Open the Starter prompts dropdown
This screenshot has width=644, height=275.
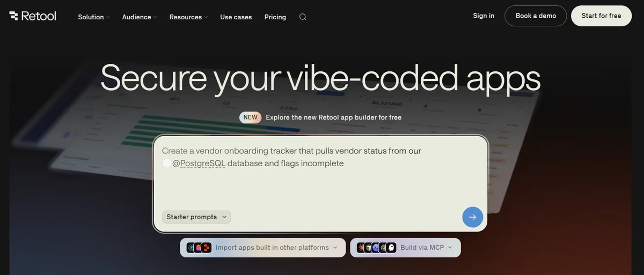click(x=196, y=217)
